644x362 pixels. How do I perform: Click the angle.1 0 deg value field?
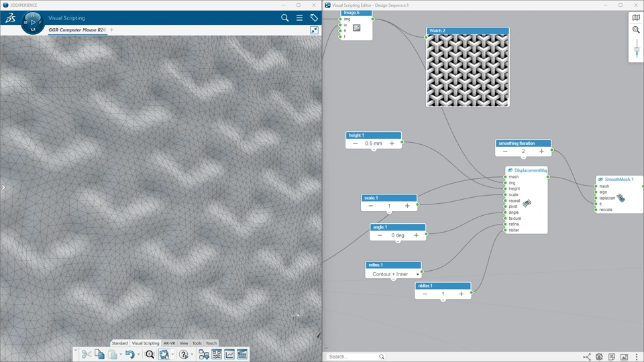pyautogui.click(x=398, y=235)
